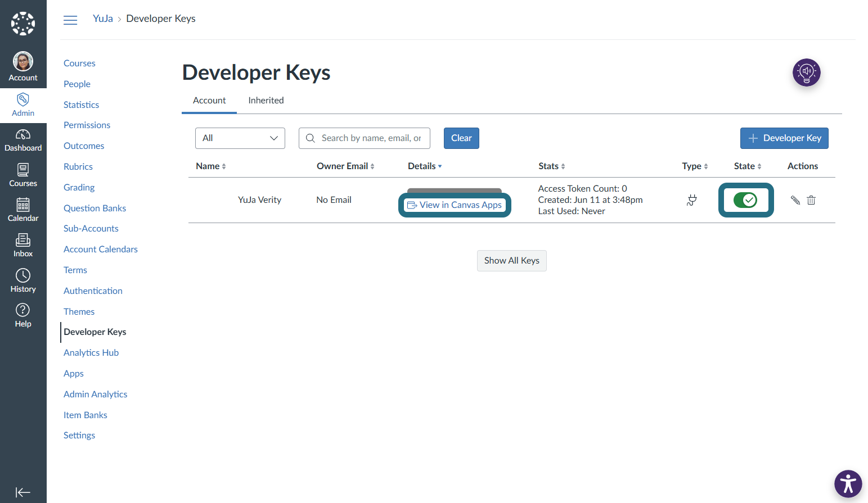Open Outcomes in account menu

pos(84,146)
